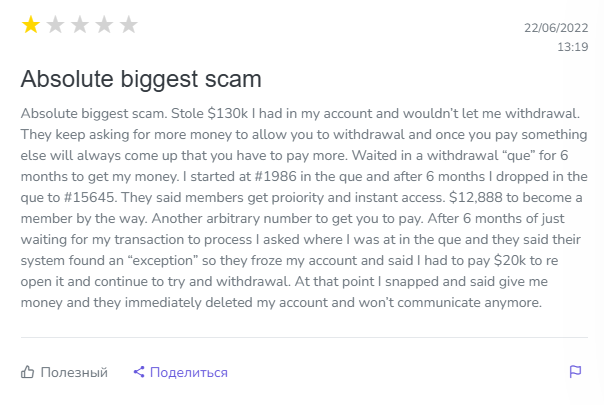
Task: Click the purple share icon
Action: [x=139, y=372]
